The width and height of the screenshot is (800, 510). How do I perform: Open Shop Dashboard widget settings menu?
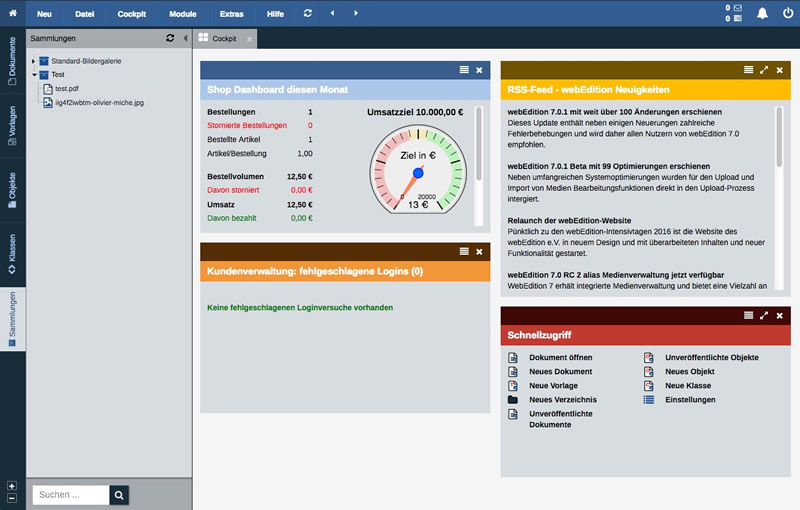464,70
